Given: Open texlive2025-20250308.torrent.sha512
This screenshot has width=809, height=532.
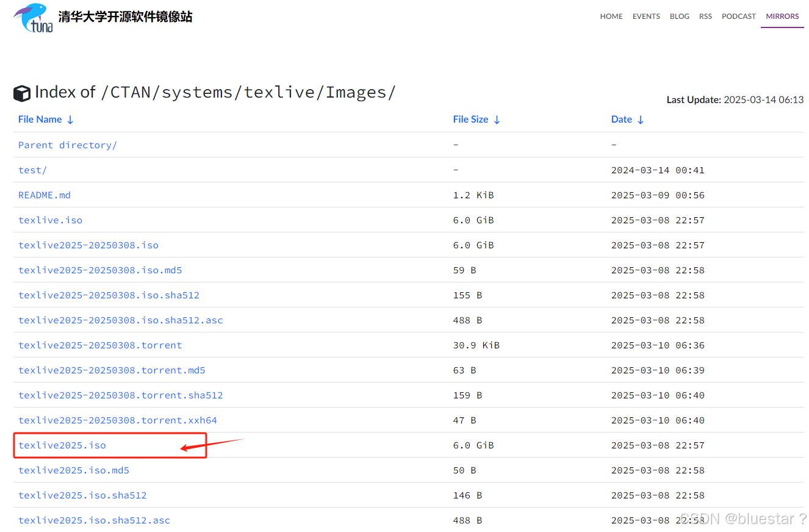Looking at the screenshot, I should [x=121, y=395].
